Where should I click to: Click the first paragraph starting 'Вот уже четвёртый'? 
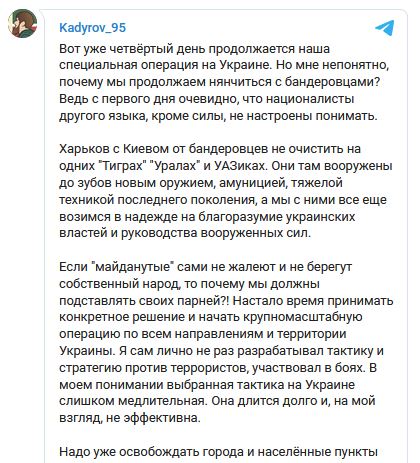224,82
